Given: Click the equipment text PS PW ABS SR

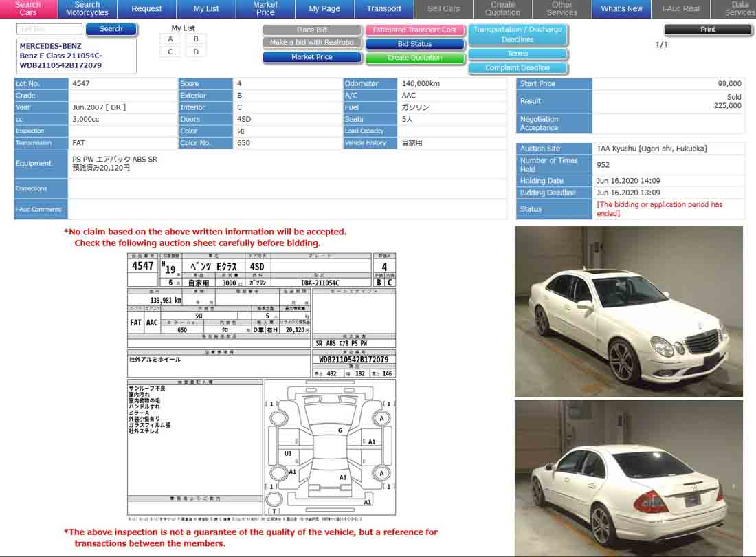Looking at the screenshot, I should point(115,159).
